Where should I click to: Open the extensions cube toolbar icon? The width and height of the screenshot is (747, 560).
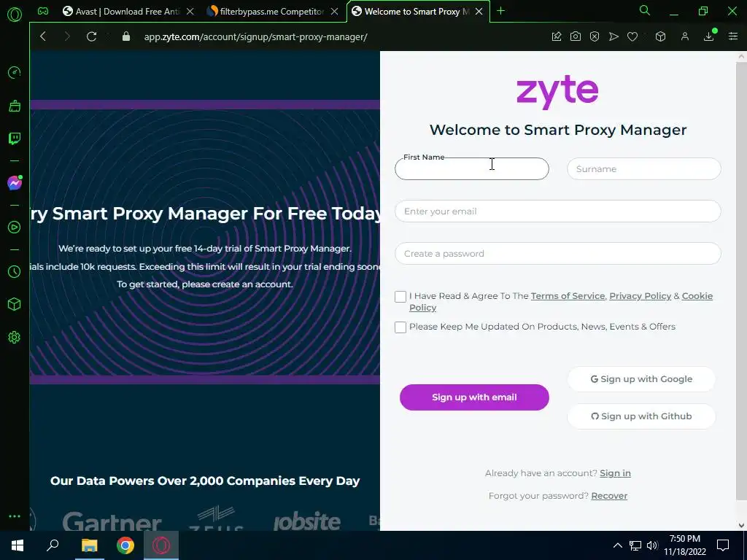coord(660,36)
